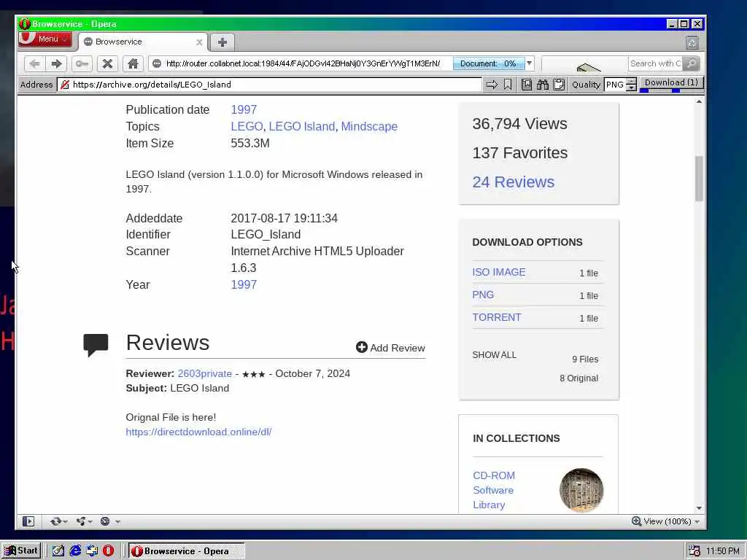
Task: Select the Browservice tab
Action: click(143, 42)
